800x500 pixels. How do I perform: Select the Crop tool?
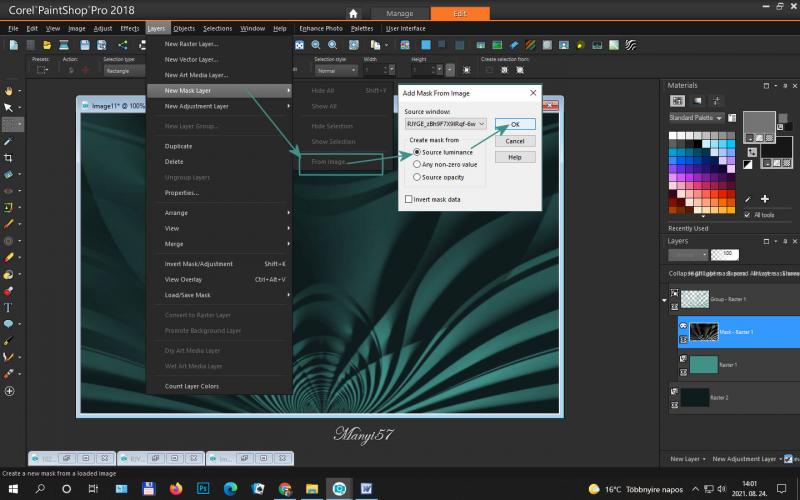point(8,157)
